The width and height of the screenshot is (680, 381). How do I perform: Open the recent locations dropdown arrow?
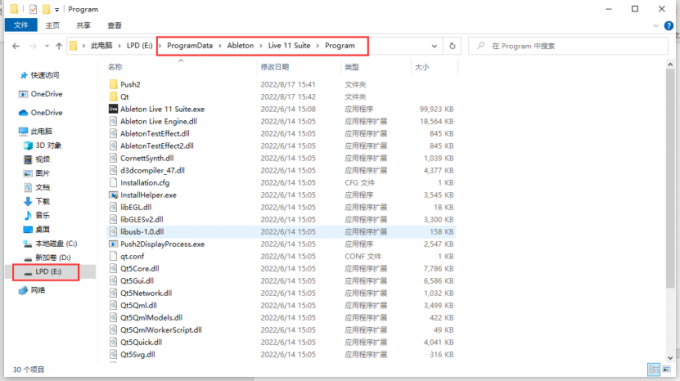pyautogui.click(x=47, y=46)
